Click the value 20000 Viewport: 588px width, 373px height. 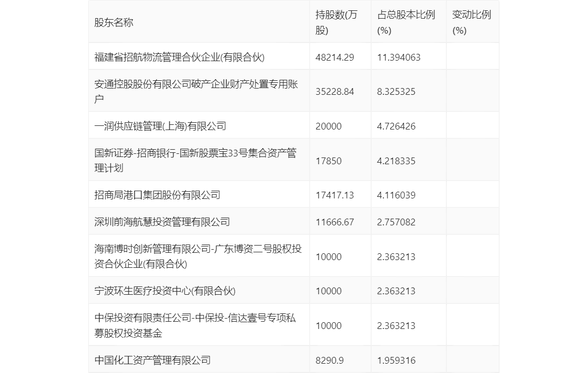[329, 126]
